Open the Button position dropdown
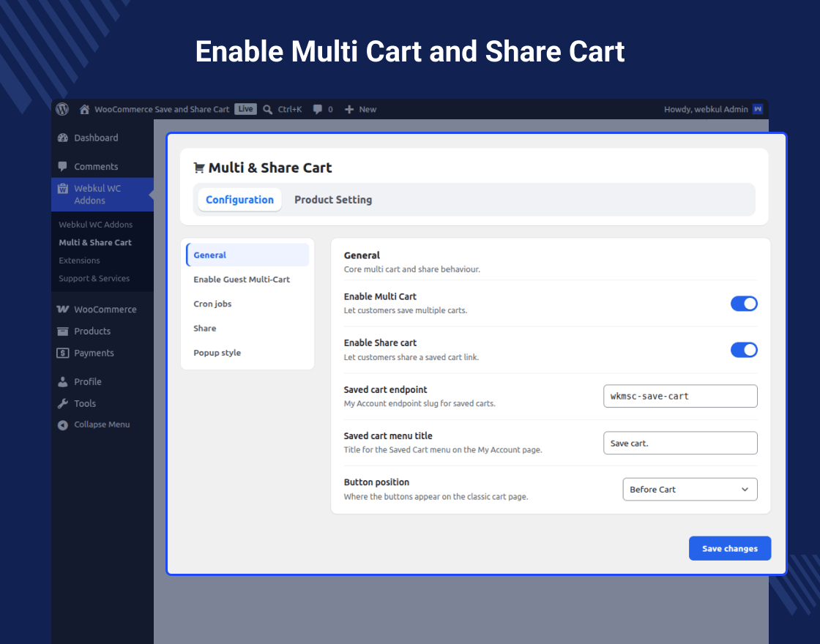The image size is (820, 644). (690, 490)
